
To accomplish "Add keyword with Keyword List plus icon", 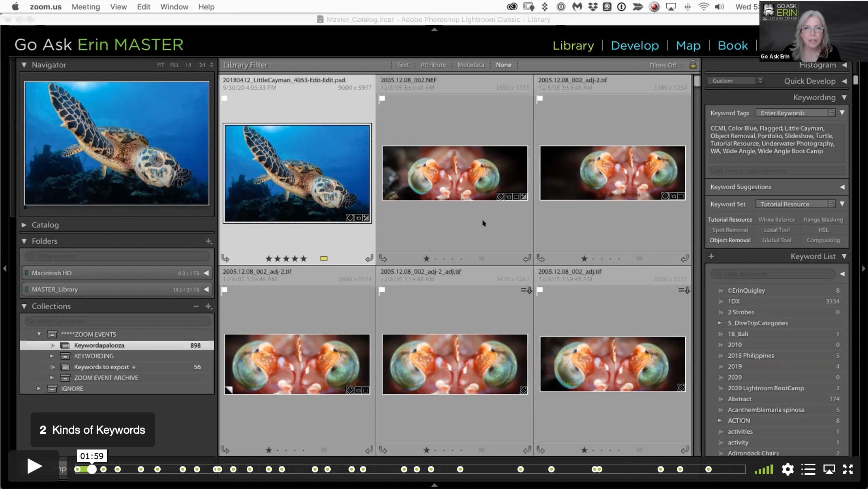I will [711, 256].
